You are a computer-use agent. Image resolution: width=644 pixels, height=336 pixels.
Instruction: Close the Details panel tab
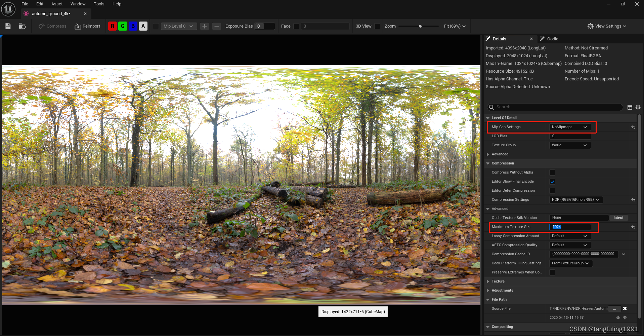pos(531,39)
